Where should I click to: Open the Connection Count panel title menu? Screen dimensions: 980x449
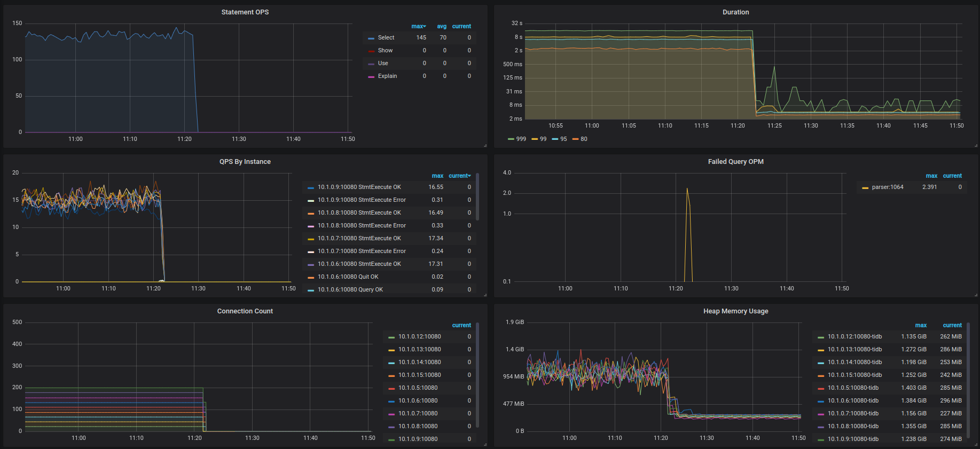[x=245, y=311]
